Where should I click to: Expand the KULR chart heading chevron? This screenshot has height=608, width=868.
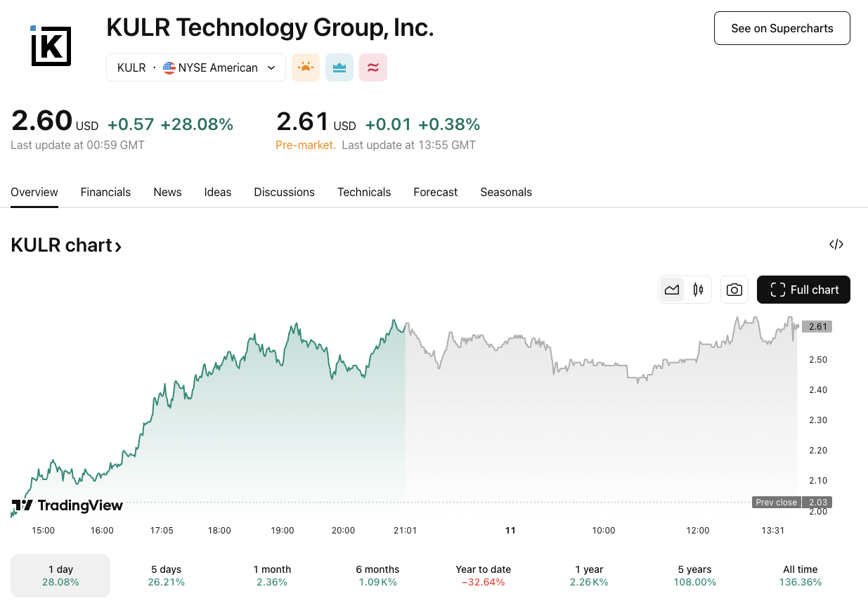coord(118,245)
